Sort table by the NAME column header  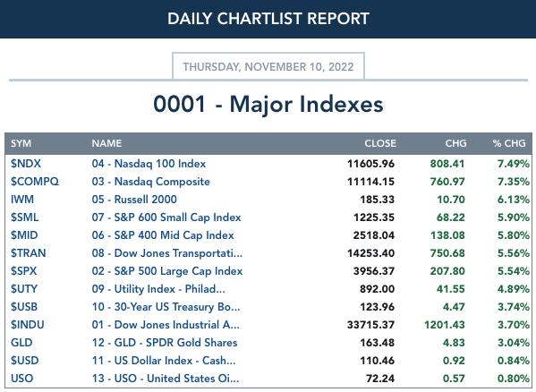click(106, 143)
